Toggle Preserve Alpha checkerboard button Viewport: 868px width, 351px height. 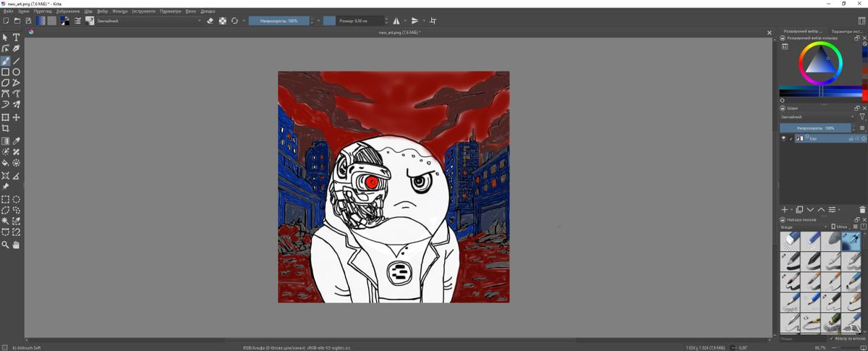222,21
